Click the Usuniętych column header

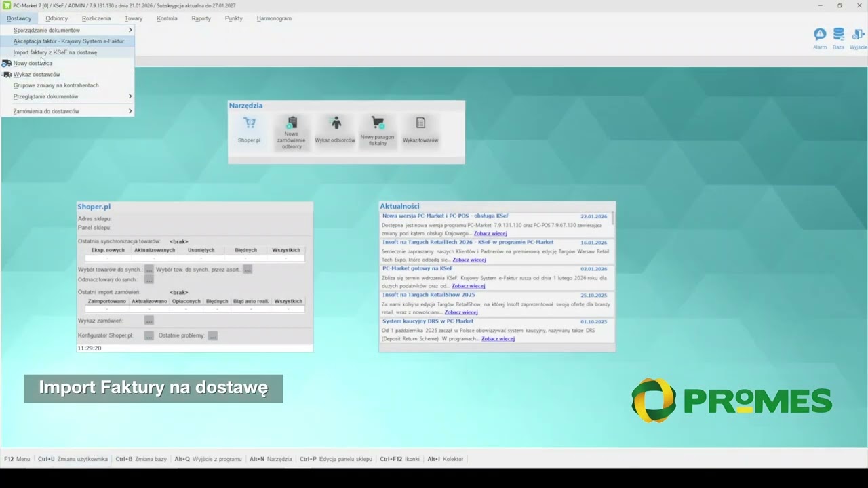pos(201,250)
